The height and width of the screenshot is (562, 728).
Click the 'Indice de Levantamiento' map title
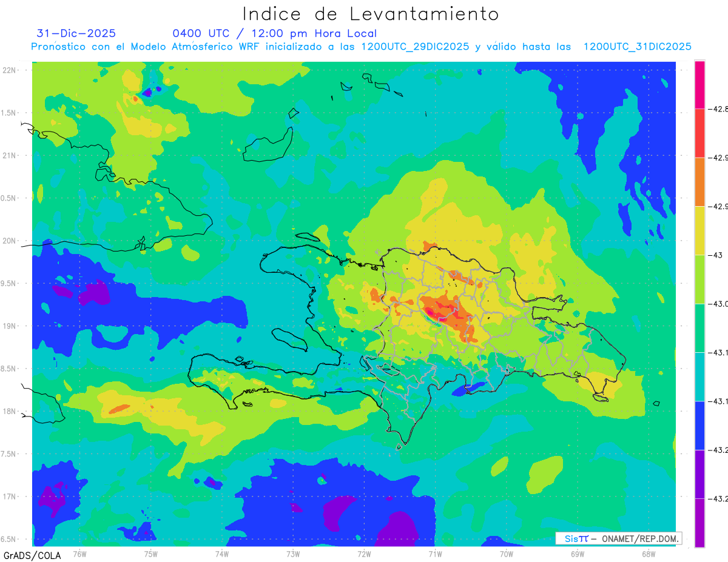[x=371, y=13]
